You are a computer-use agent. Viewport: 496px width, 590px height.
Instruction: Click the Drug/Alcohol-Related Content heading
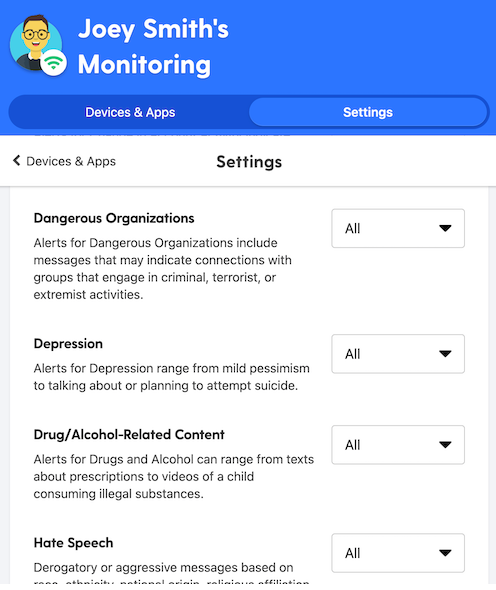coord(129,435)
